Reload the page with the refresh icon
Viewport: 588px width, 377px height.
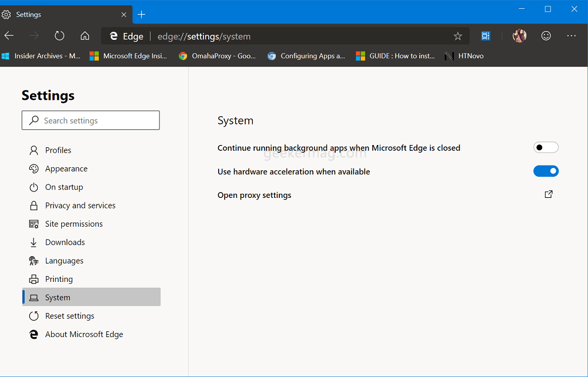click(x=59, y=36)
